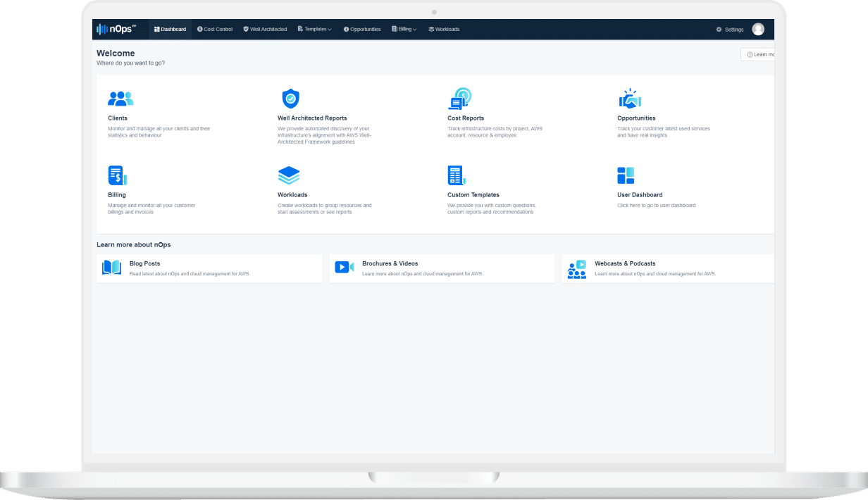Screen dimensions: 868x500
Task: Open Webcasts & Podcasts title
Action: click(625, 263)
